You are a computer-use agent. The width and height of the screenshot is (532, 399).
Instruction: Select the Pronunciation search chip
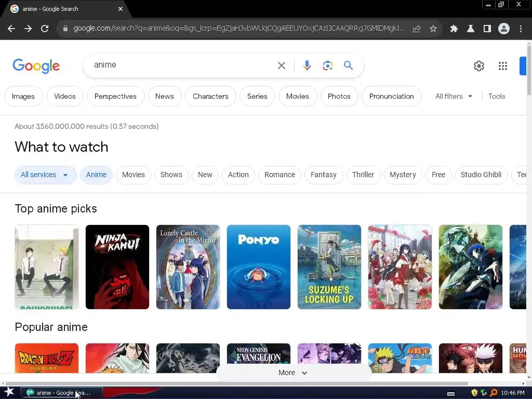[x=392, y=96]
